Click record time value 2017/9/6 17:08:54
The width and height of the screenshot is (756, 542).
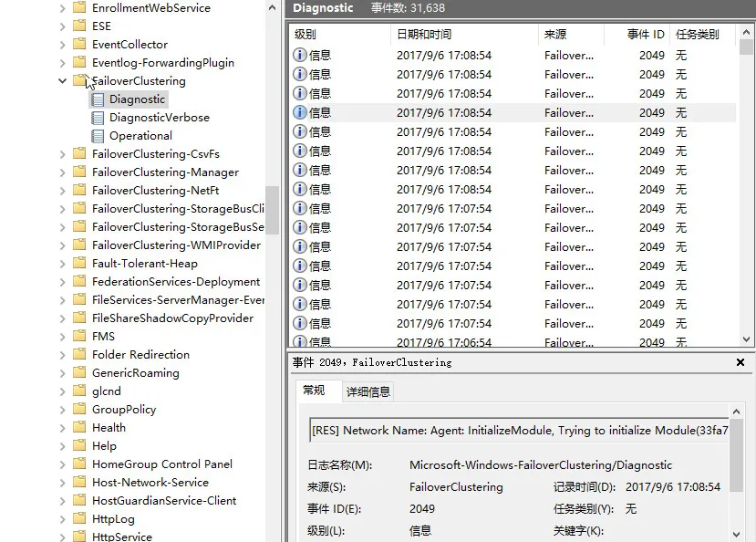(673, 487)
